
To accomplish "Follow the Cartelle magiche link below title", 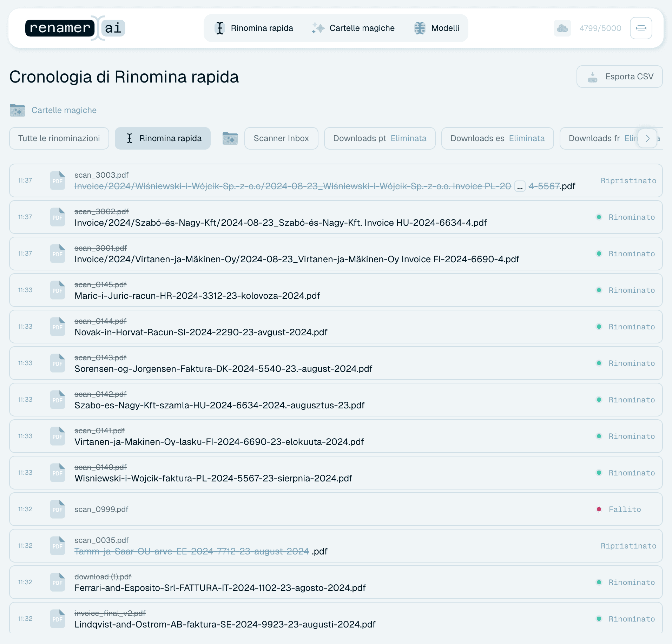I will [x=64, y=110].
